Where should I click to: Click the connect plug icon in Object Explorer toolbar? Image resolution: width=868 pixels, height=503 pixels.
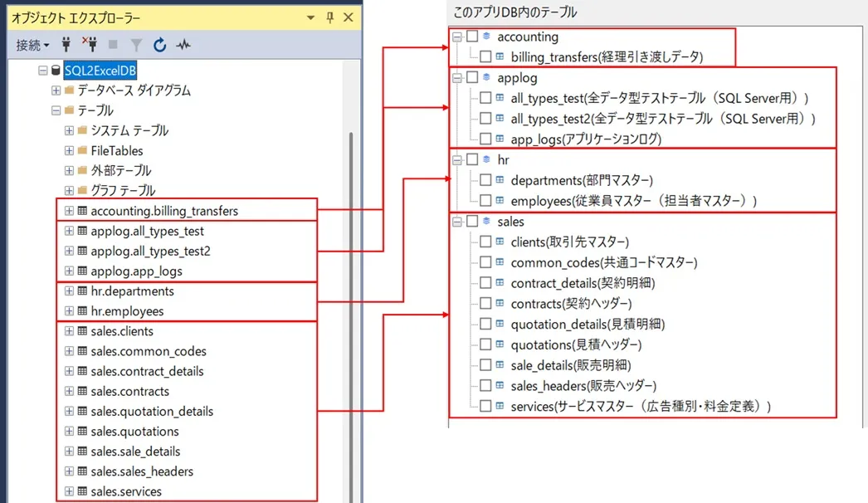pyautogui.click(x=66, y=44)
